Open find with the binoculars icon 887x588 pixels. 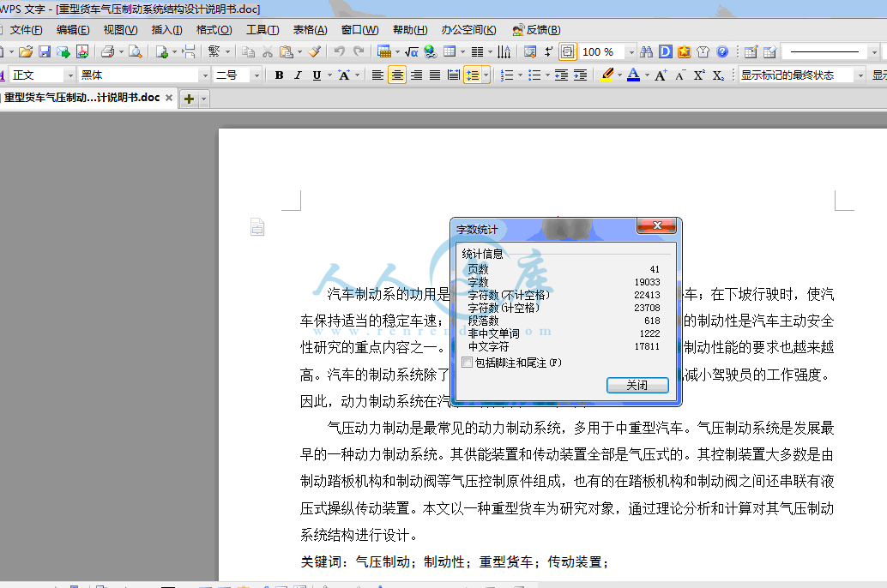coord(647,52)
